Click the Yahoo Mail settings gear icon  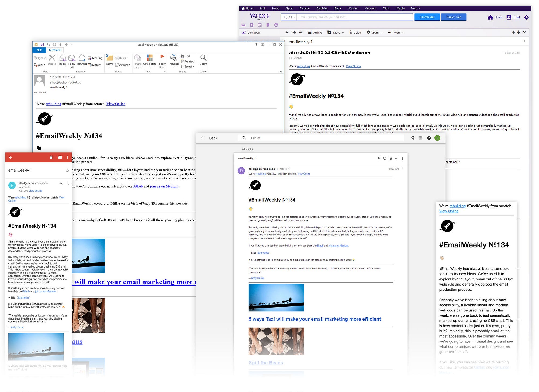click(526, 17)
